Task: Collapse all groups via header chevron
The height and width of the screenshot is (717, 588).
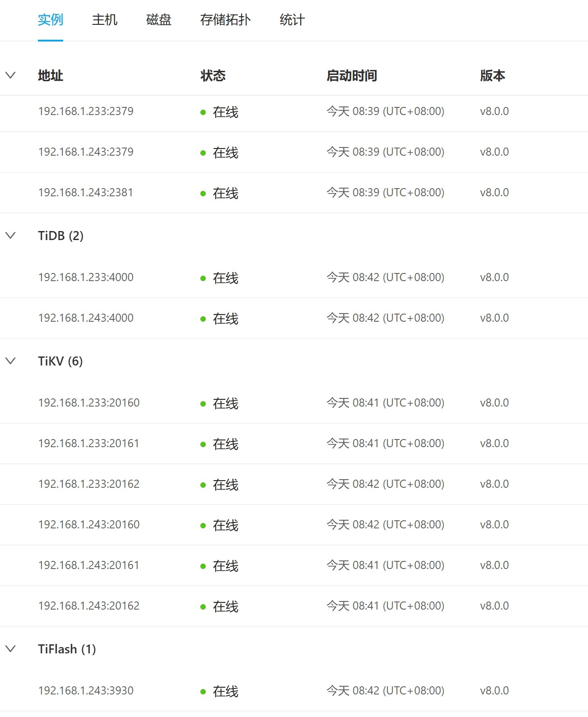Action: tap(10, 75)
